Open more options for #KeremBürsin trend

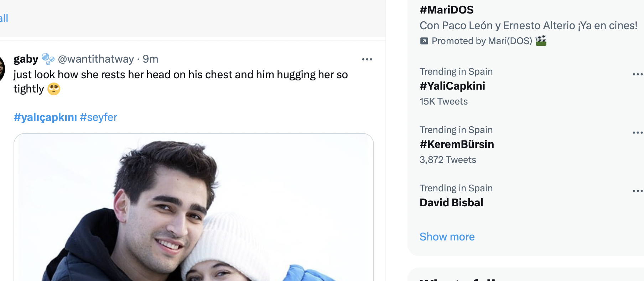coord(637,133)
